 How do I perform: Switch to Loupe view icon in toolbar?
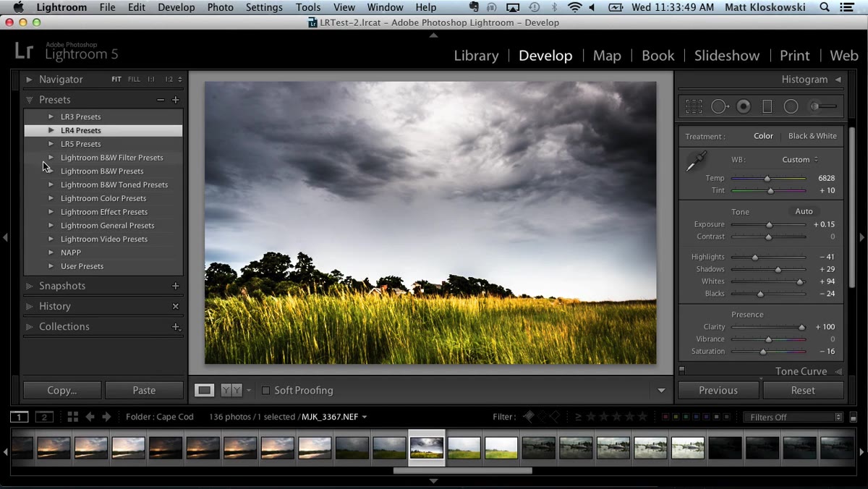click(205, 390)
